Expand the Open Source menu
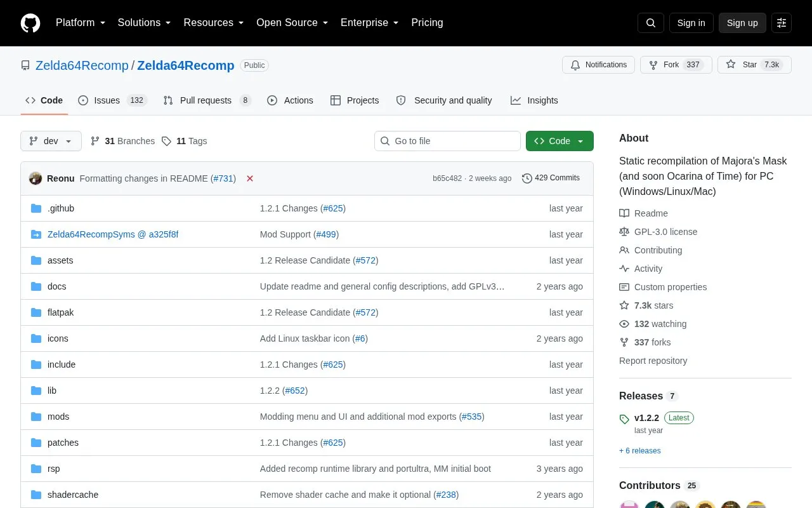 [292, 23]
